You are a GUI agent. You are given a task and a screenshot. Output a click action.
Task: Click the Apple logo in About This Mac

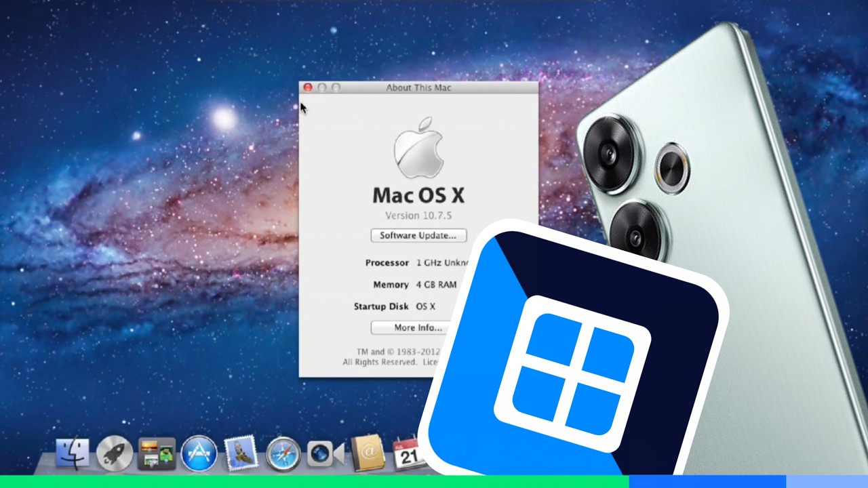click(x=418, y=147)
